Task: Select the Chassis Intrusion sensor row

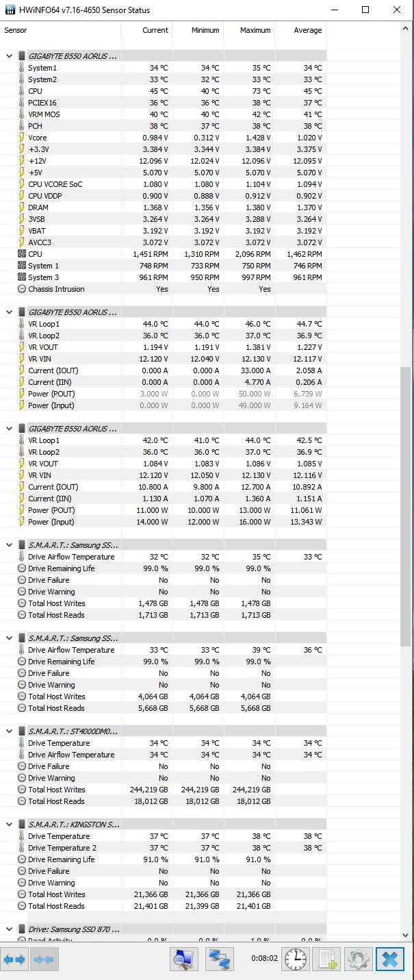Action: tap(56, 289)
